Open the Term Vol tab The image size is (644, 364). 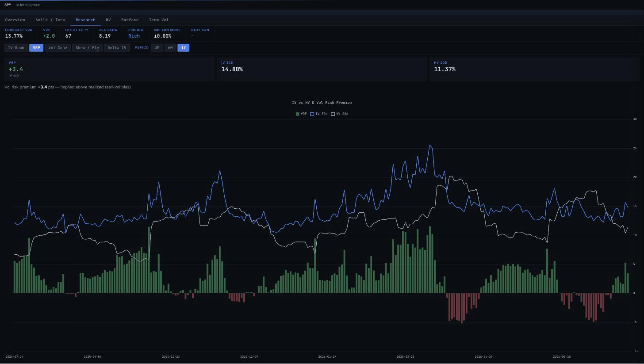pos(159,20)
